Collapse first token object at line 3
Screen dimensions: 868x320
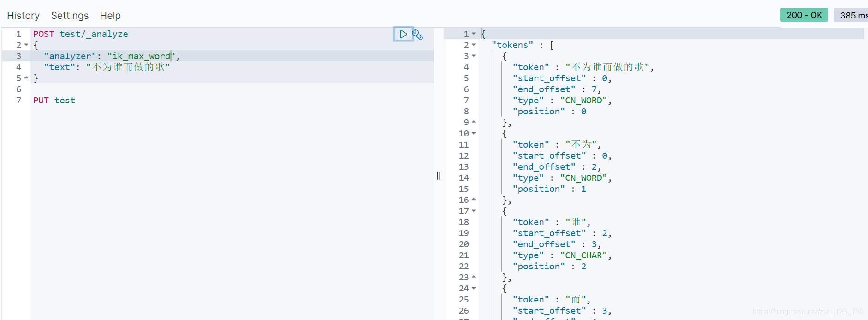click(x=474, y=56)
